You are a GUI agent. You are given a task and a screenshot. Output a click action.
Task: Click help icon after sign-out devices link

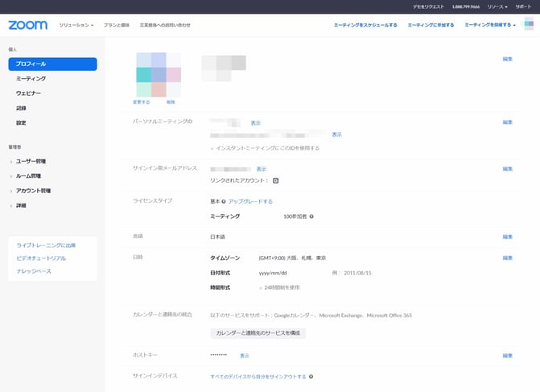tap(311, 376)
